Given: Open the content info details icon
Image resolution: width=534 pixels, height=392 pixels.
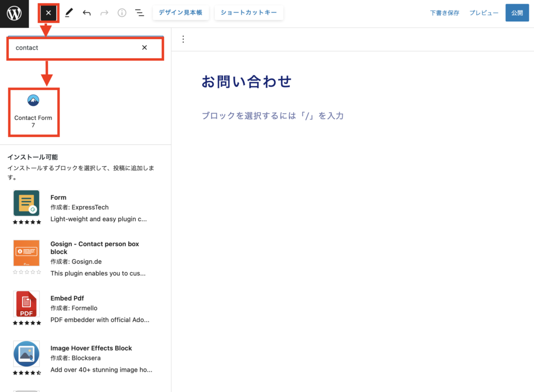Looking at the screenshot, I should pos(122,13).
